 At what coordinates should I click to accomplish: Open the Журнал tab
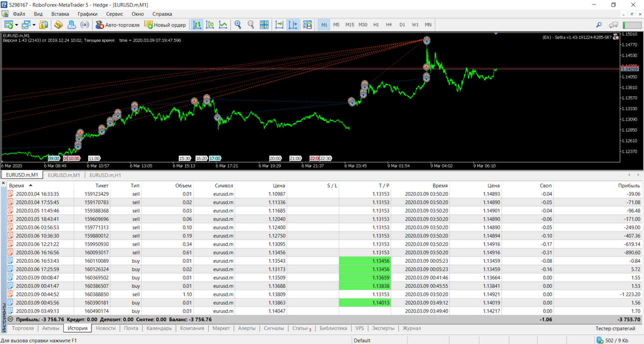point(412,328)
